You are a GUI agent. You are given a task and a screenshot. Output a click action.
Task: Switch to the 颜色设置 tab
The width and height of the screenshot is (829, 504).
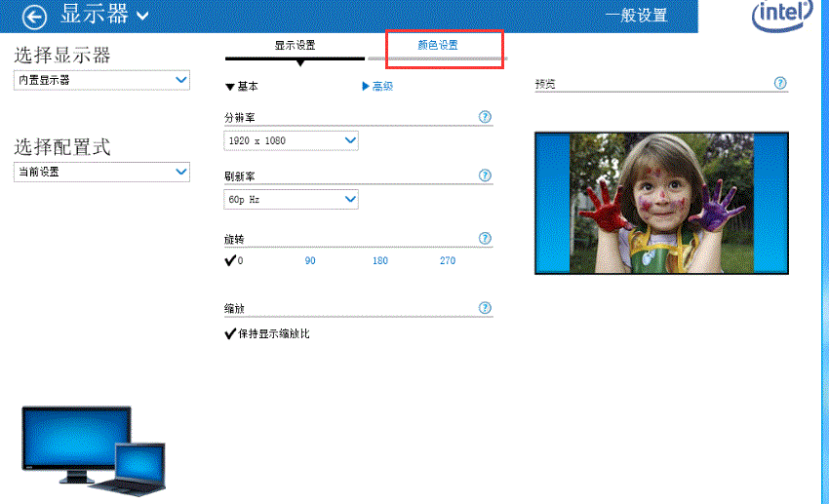pos(438,46)
